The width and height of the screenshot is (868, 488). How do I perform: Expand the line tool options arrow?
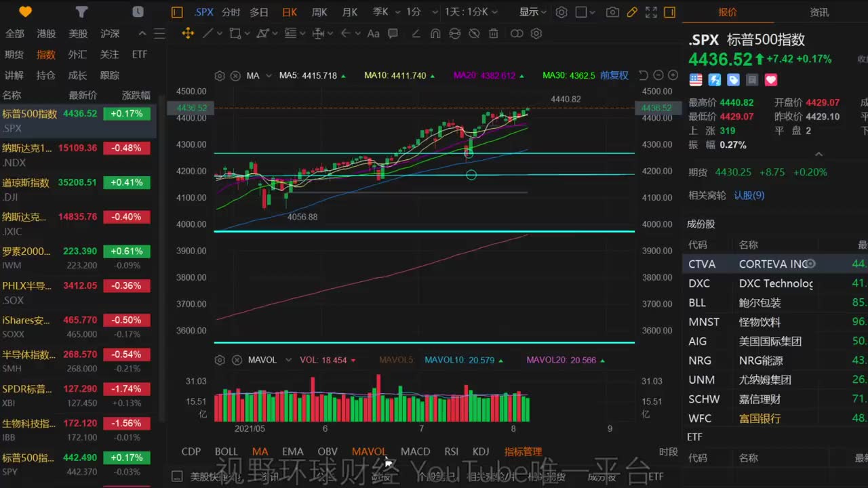[x=220, y=33]
